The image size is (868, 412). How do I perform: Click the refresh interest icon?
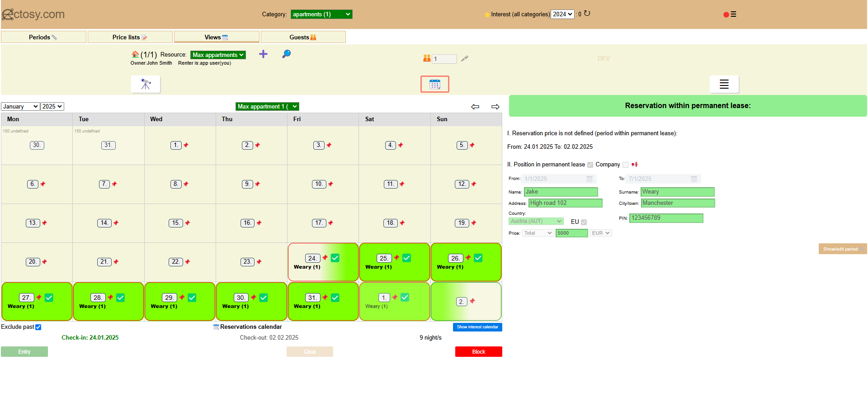587,14
